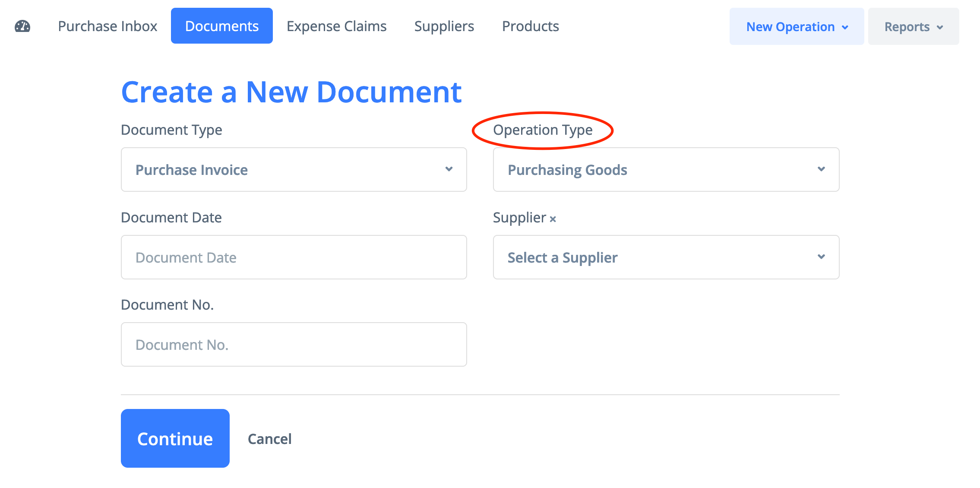This screenshot has width=980, height=488.
Task: Expand the Reports dropdown
Action: point(913,27)
